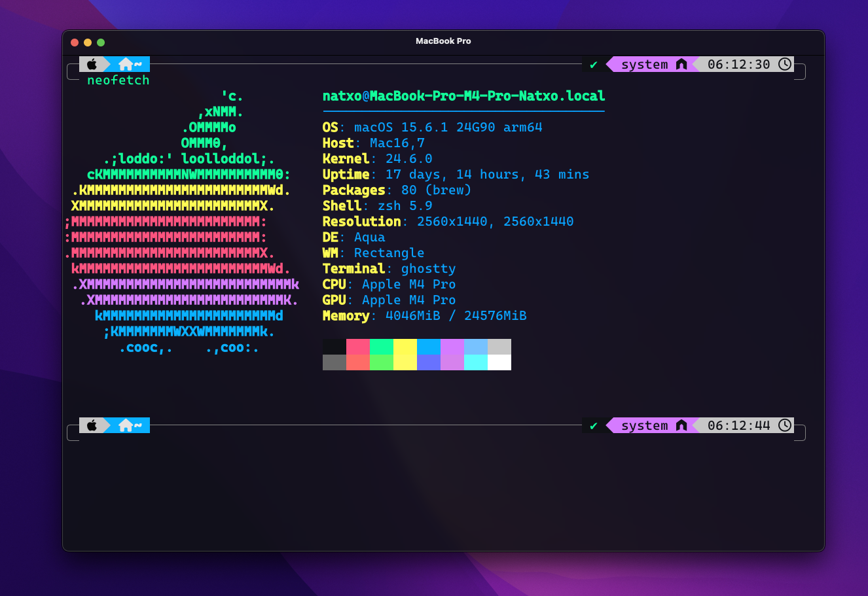The height and width of the screenshot is (596, 868).
Task: Minimize the terminal with the yellow button
Action: click(88, 43)
